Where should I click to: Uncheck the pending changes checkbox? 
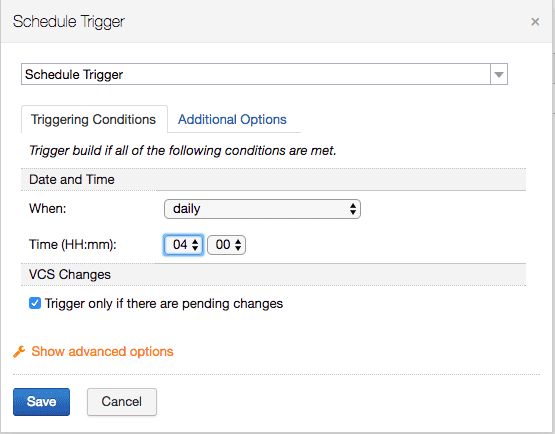point(35,303)
